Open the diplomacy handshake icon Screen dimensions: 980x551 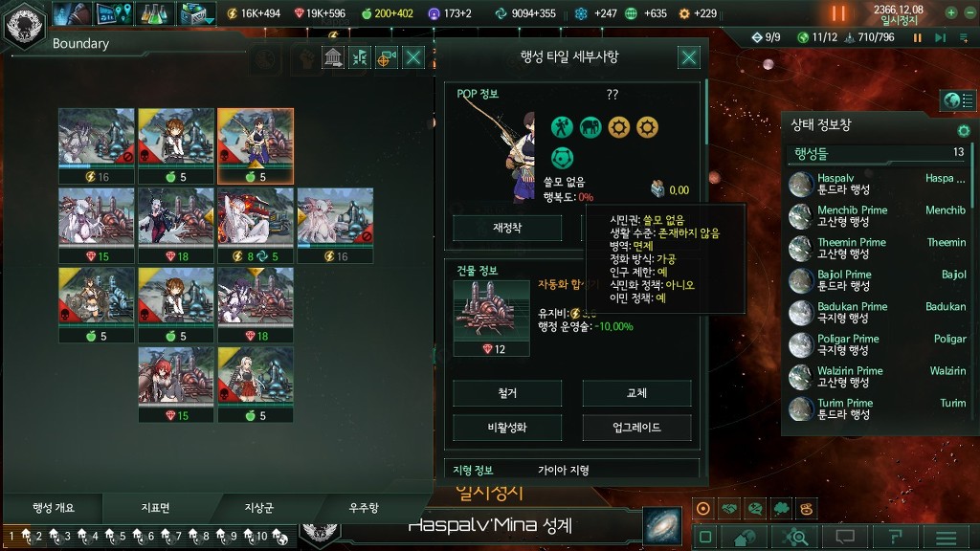[728, 509]
